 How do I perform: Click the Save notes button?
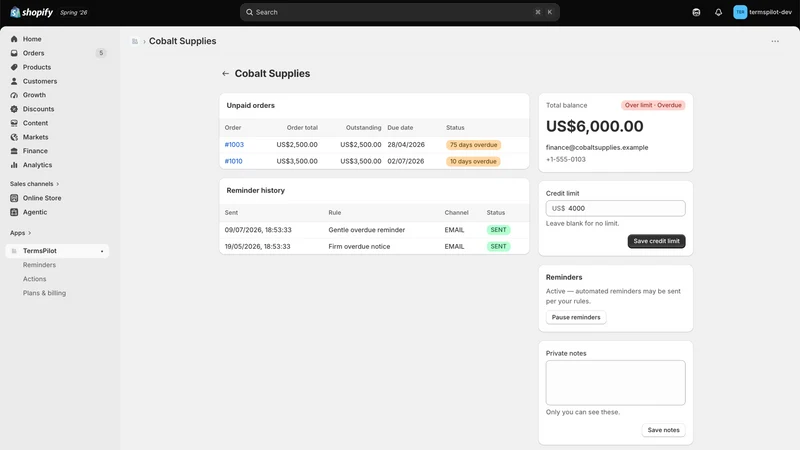[663, 430]
